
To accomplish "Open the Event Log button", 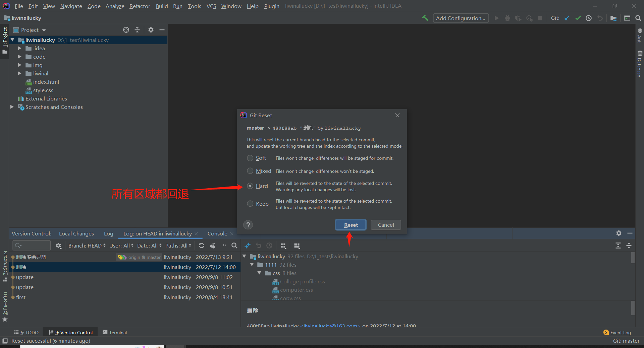I will pyautogui.click(x=617, y=332).
